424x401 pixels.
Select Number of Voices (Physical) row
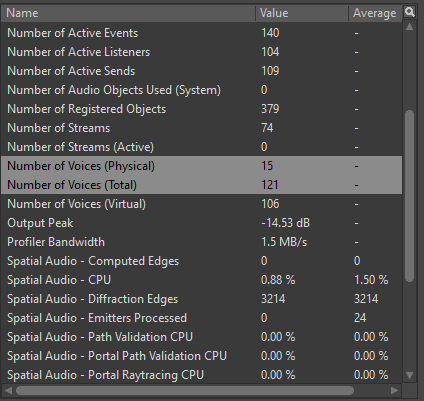tap(202, 166)
